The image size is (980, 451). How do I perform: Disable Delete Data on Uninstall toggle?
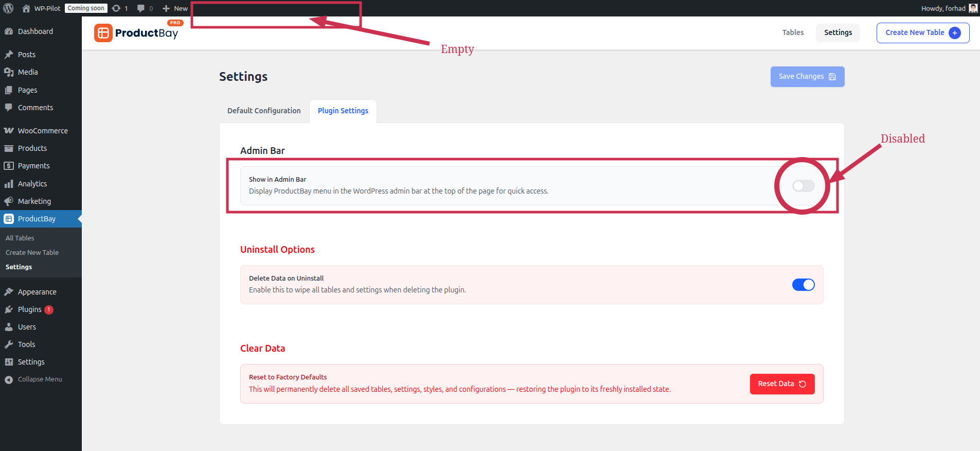(803, 285)
